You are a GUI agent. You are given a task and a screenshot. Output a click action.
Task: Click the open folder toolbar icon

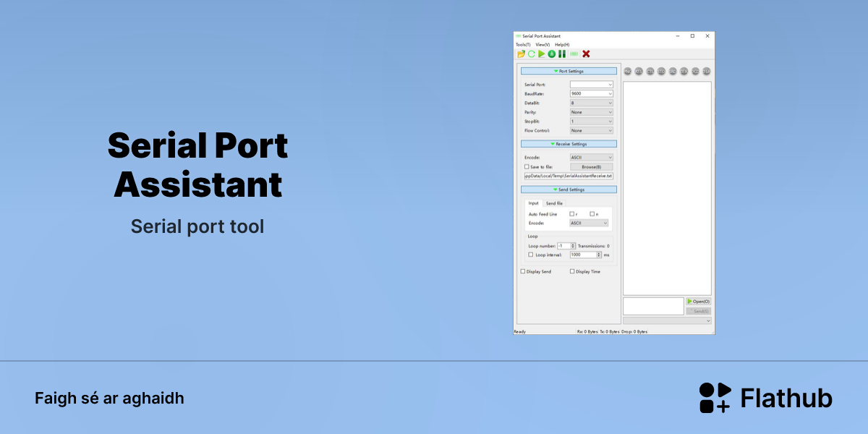tap(521, 54)
